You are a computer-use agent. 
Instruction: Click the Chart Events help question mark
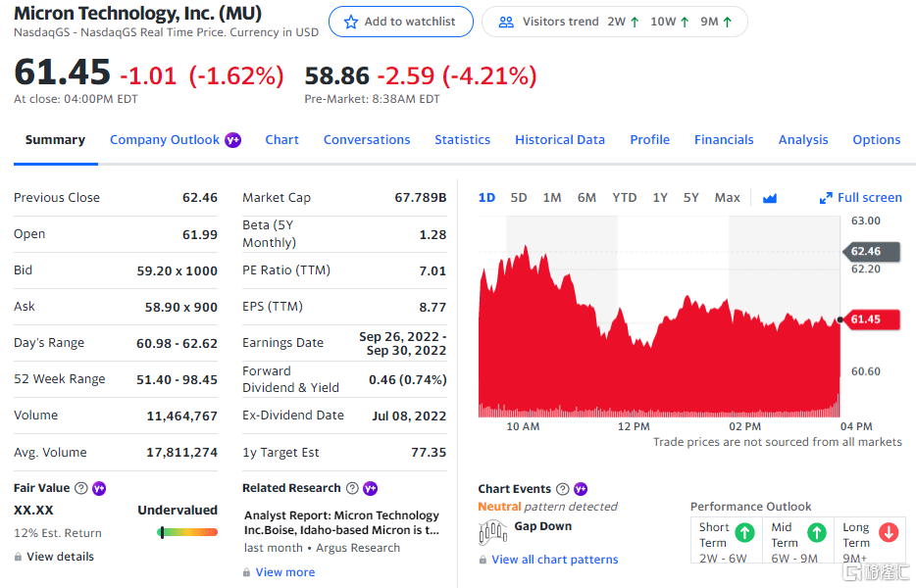pyautogui.click(x=563, y=489)
